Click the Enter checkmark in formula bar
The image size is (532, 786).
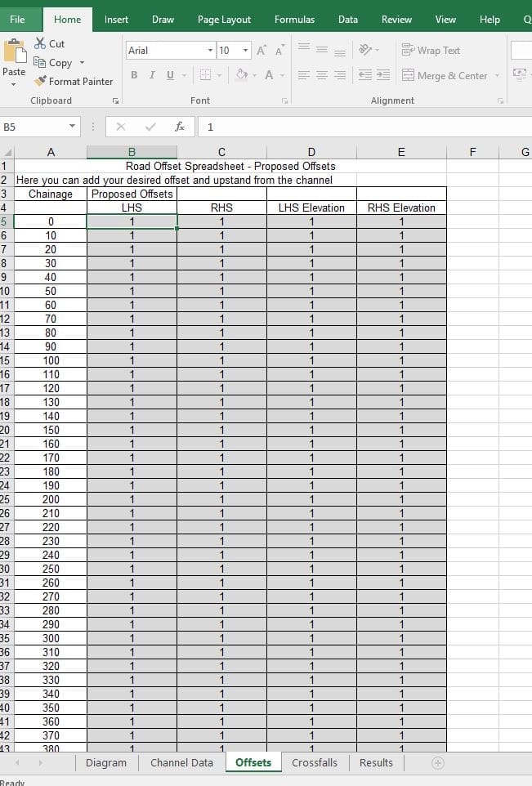[x=150, y=127]
